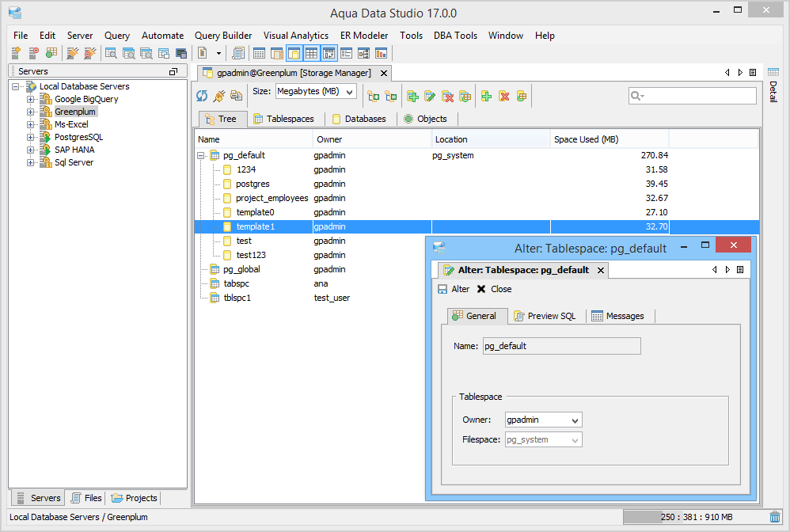This screenshot has height=532, width=790.
Task: Click the Close button in Alter dialog
Action: click(494, 289)
